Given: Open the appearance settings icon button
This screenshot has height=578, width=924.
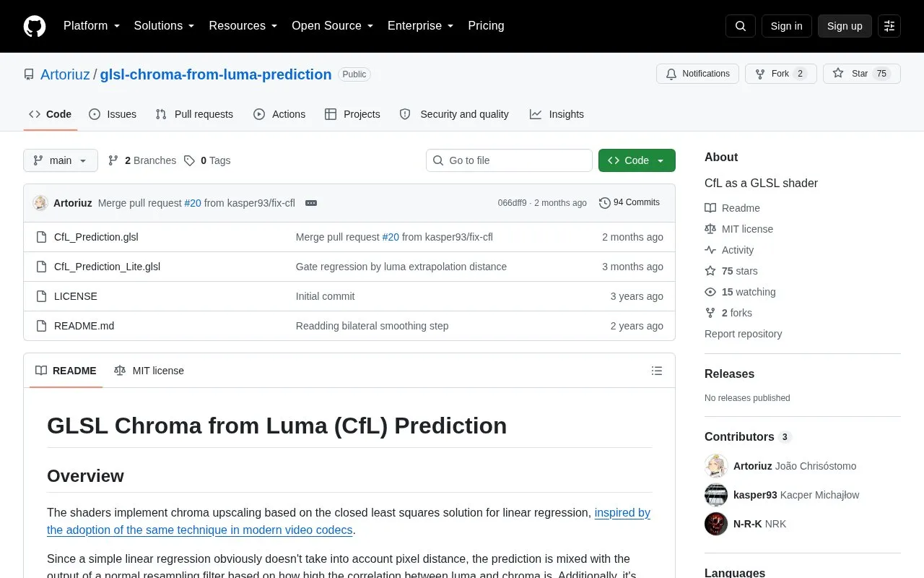Looking at the screenshot, I should click(x=889, y=26).
